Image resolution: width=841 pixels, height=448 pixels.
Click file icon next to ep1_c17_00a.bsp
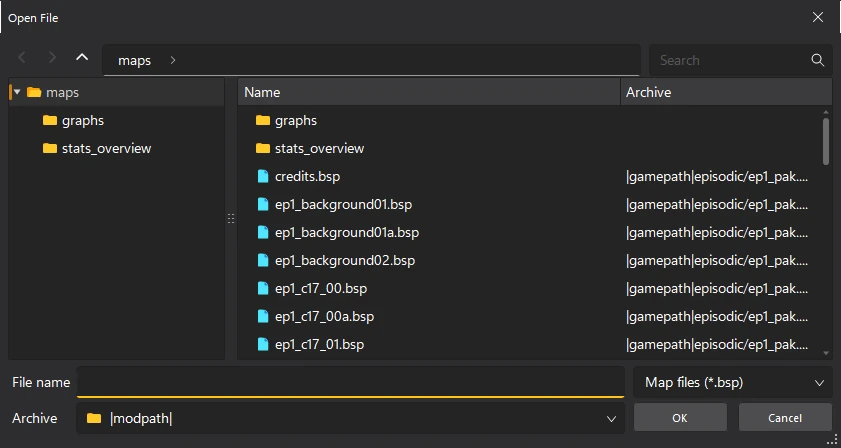263,316
